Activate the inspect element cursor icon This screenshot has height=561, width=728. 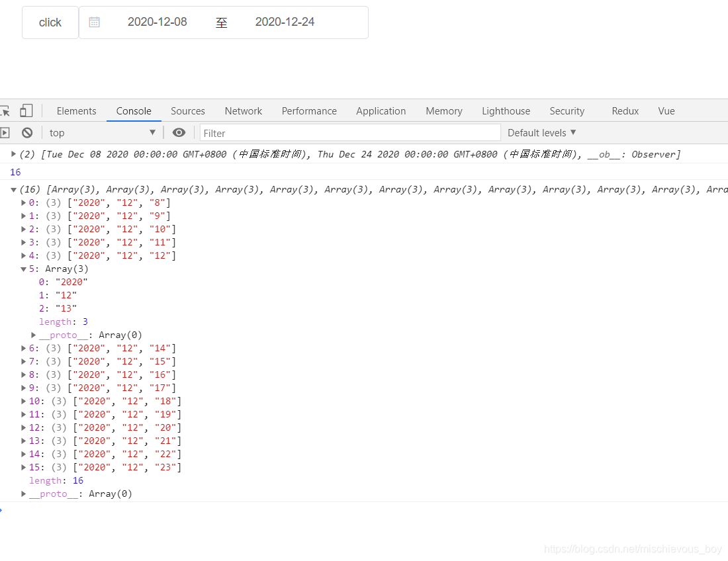pyautogui.click(x=5, y=111)
